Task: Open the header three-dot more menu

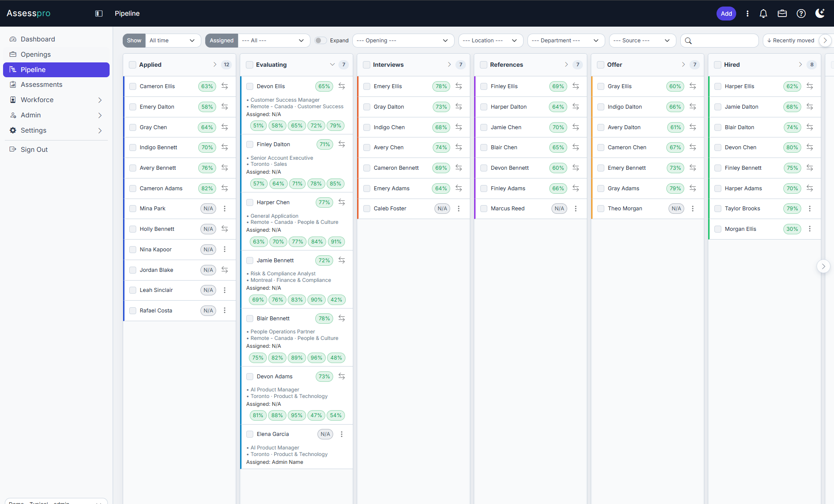Action: coord(748,14)
